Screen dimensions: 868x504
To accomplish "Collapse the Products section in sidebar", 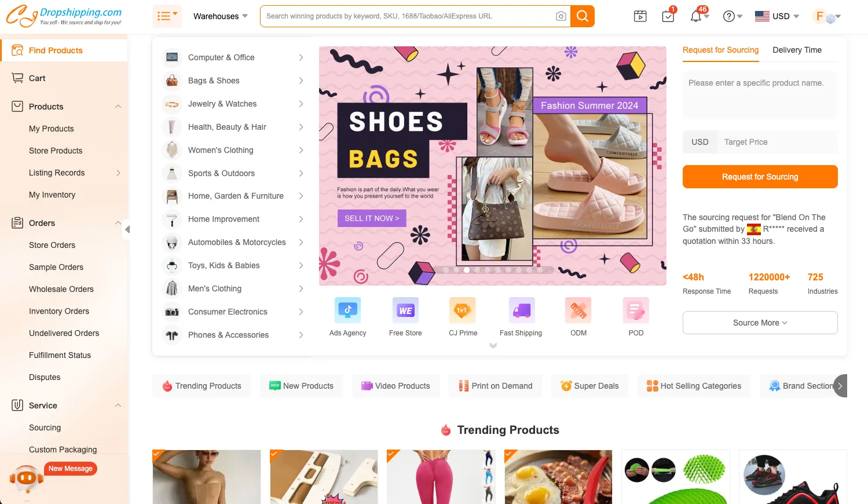I will point(118,107).
